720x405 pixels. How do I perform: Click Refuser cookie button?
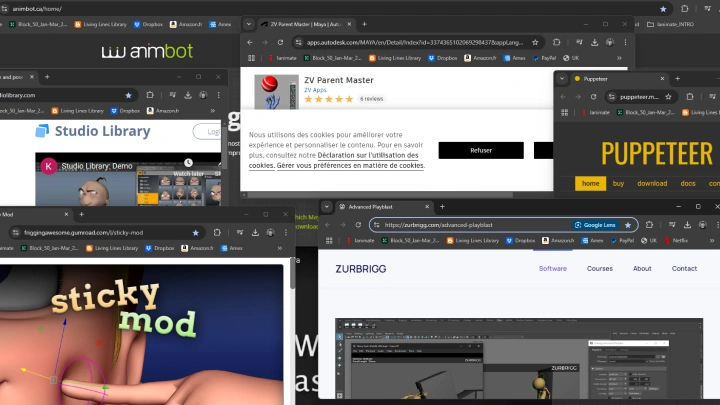[481, 150]
